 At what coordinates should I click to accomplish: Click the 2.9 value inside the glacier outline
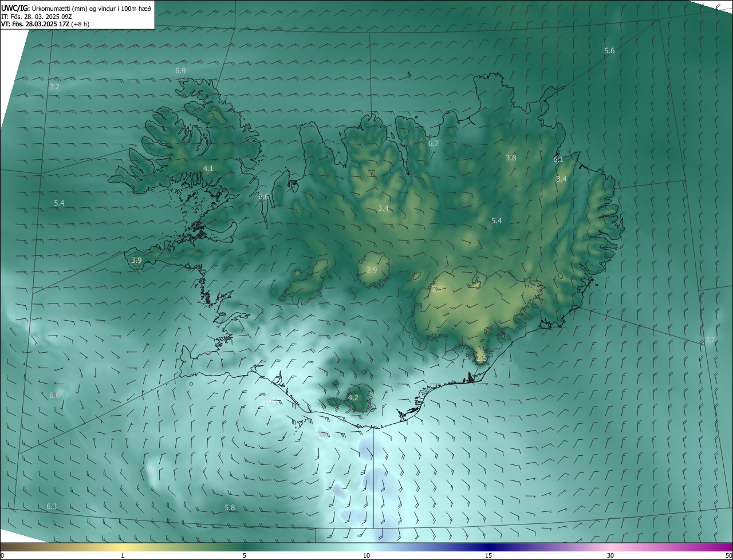[372, 270]
